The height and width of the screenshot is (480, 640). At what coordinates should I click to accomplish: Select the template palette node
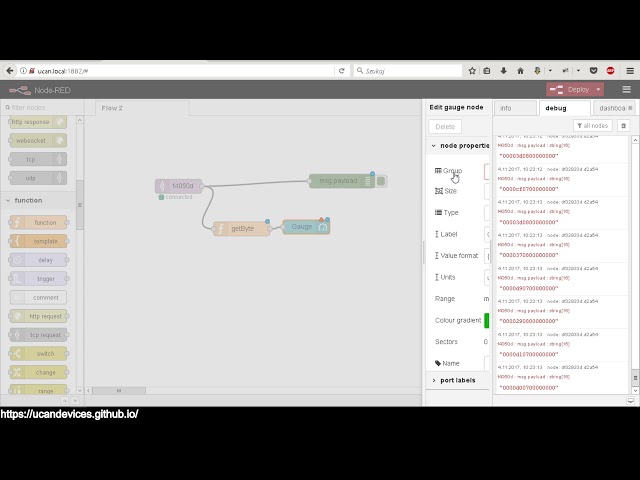[38, 241]
